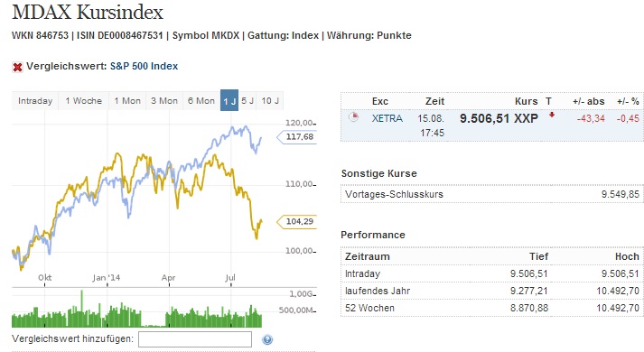644x352 pixels.
Task: Switch chart to Intraday tab
Action: pos(35,101)
